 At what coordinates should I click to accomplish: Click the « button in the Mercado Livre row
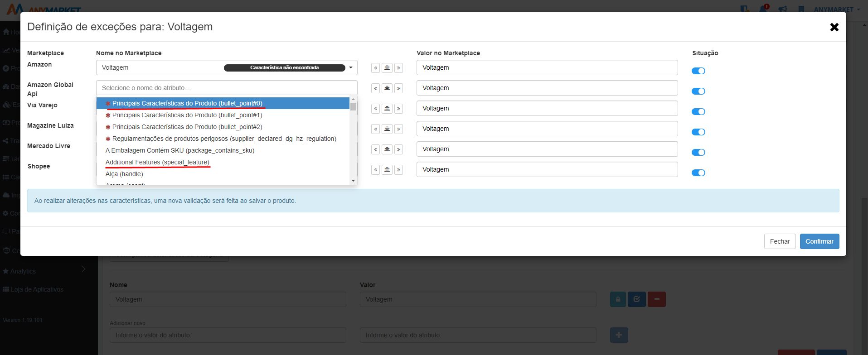[375, 149]
